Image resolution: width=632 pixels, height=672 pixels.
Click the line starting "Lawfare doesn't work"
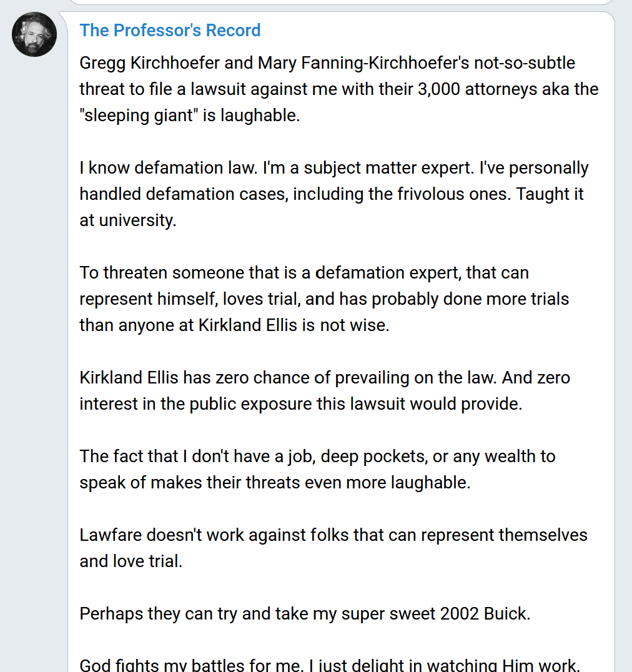[x=333, y=535]
